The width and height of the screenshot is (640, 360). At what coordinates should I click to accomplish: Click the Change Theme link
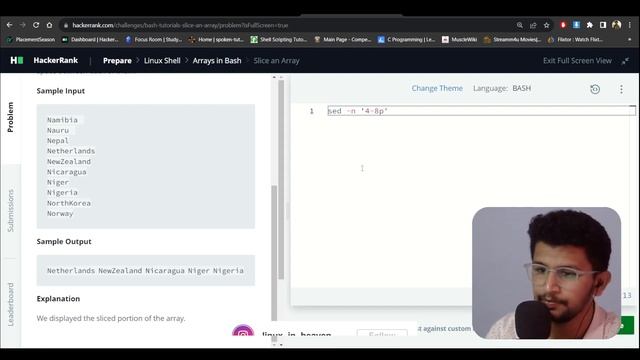(437, 88)
